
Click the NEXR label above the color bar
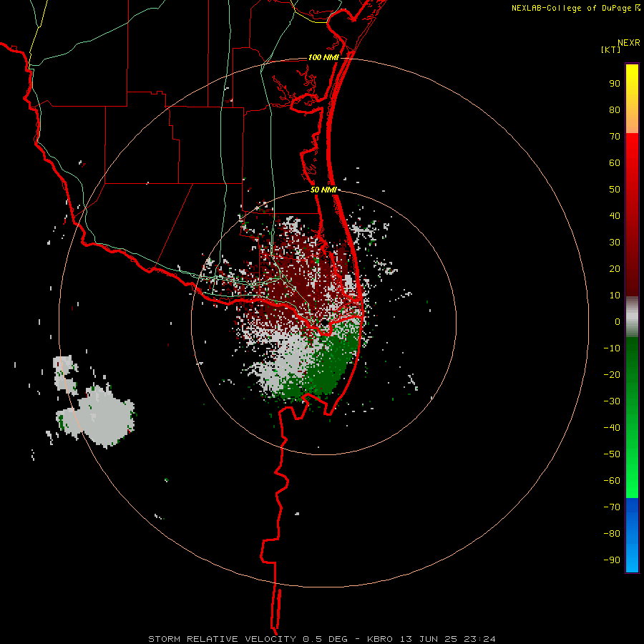629,43
